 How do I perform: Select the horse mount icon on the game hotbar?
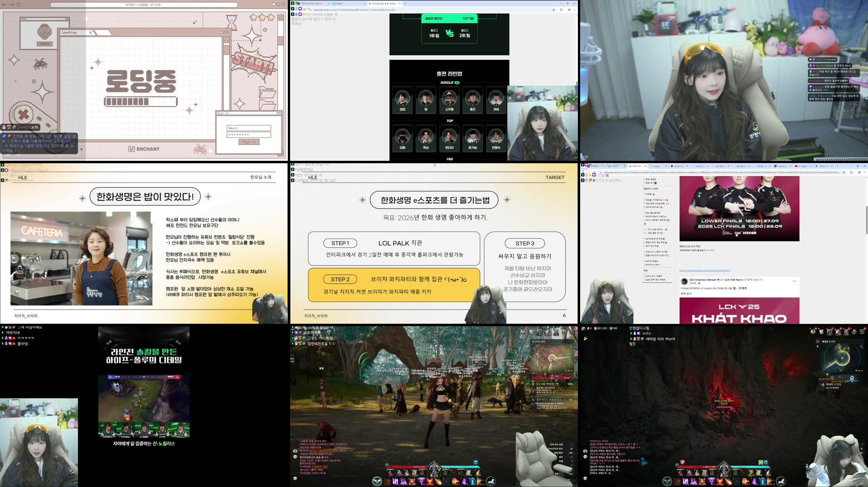[492, 482]
